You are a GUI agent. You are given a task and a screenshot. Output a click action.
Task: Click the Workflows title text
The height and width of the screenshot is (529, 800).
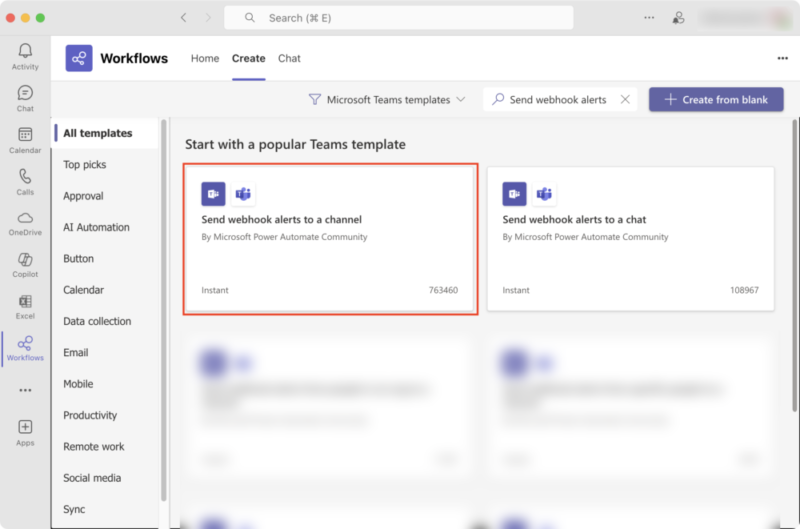coord(134,59)
